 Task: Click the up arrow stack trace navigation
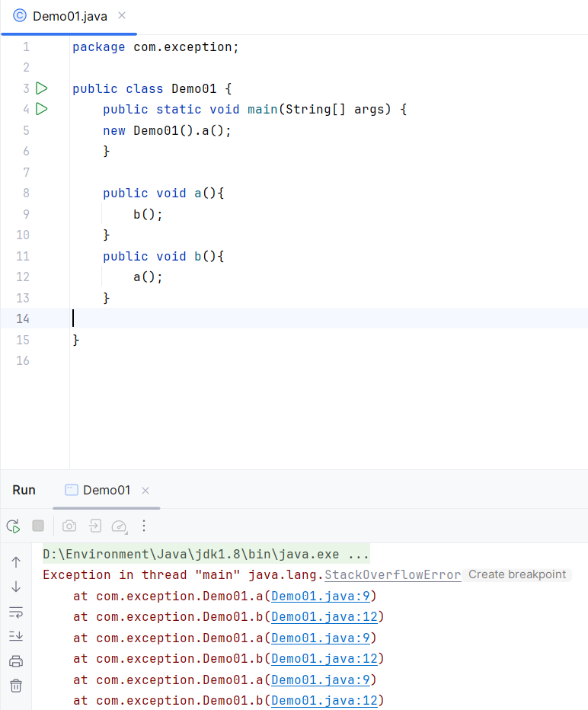[x=16, y=562]
